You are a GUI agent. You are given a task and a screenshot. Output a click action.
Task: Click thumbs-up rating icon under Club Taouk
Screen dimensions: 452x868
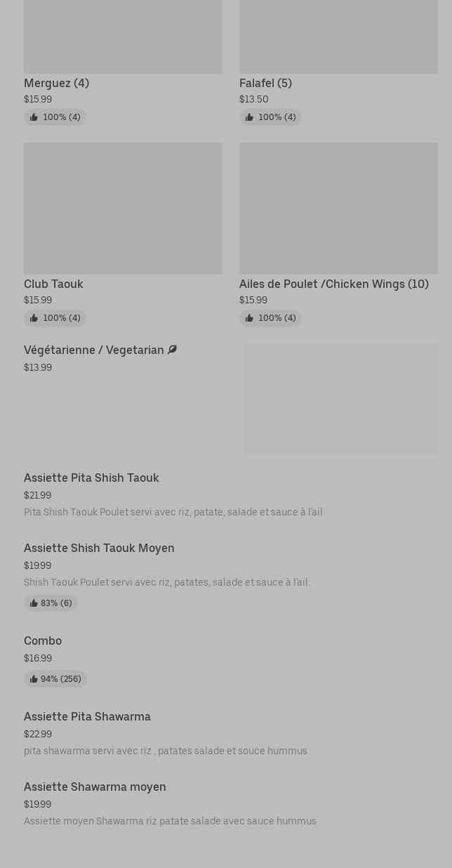(34, 318)
